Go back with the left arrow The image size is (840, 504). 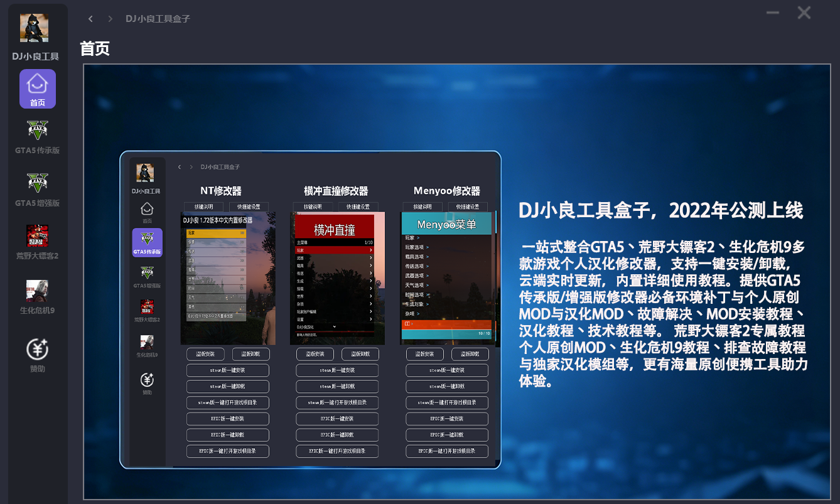pyautogui.click(x=90, y=19)
